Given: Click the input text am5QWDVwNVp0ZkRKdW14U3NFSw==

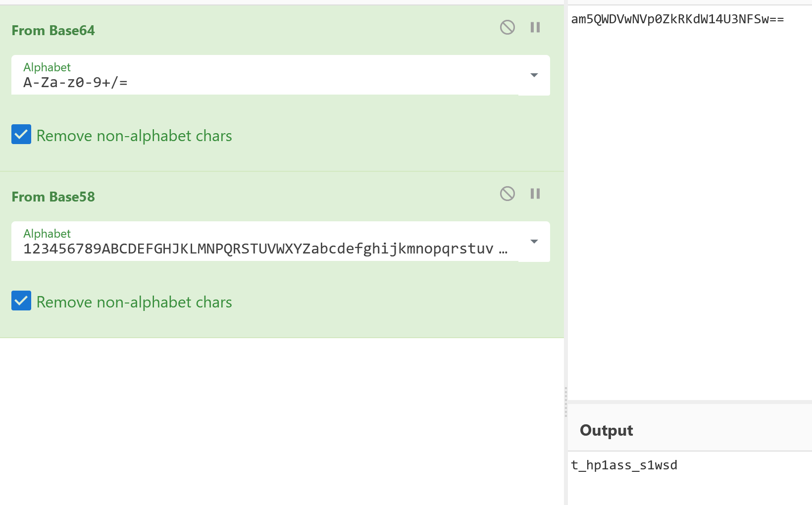Looking at the screenshot, I should pos(677,19).
